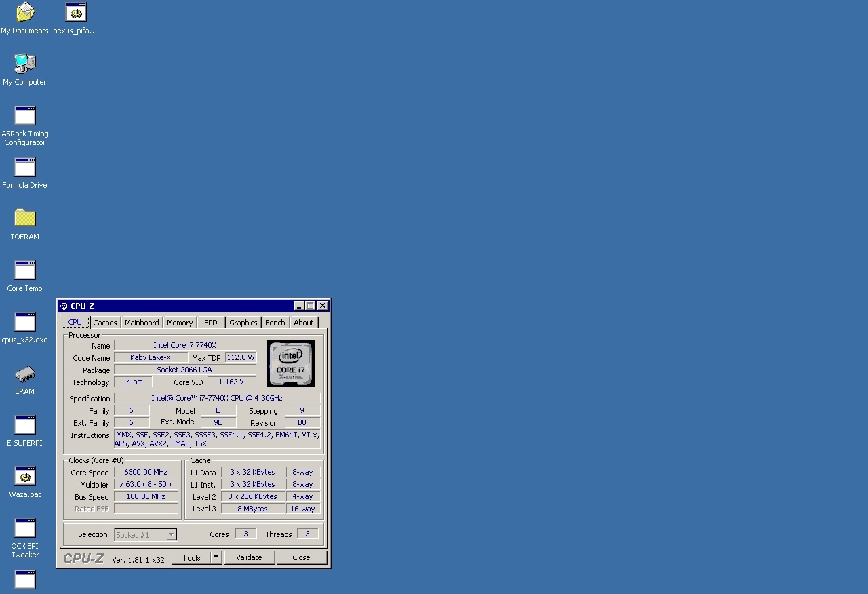The image size is (868, 594).
Task: Click the Stepping value 9
Action: point(302,410)
